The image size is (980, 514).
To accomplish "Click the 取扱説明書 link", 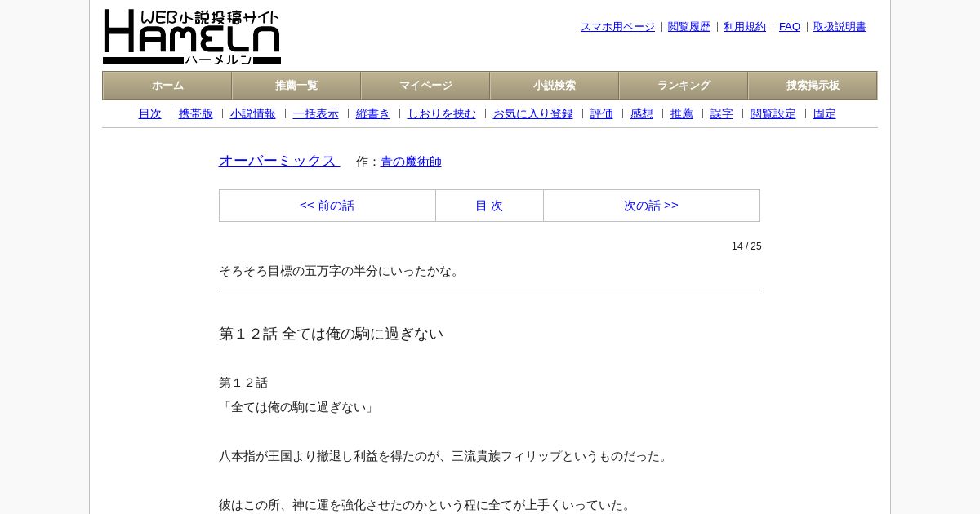I will point(840,27).
